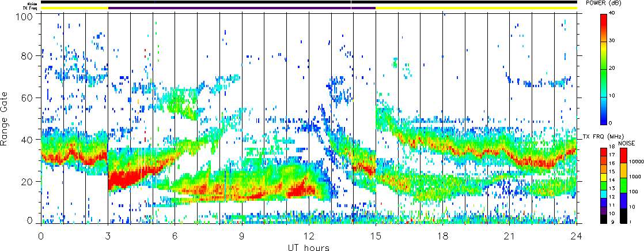Select the 14 label on TX FRQ legend
The height and width of the screenshot is (251, 644).
(612, 181)
